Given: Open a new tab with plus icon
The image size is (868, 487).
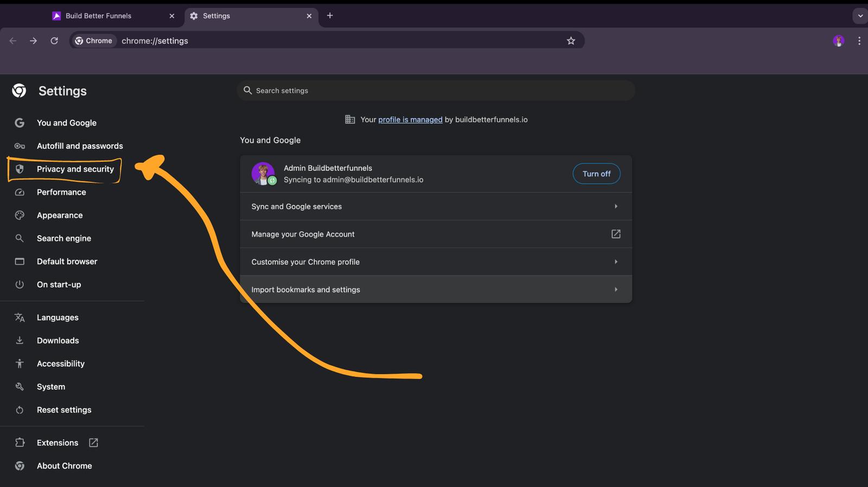Looking at the screenshot, I should (x=330, y=16).
